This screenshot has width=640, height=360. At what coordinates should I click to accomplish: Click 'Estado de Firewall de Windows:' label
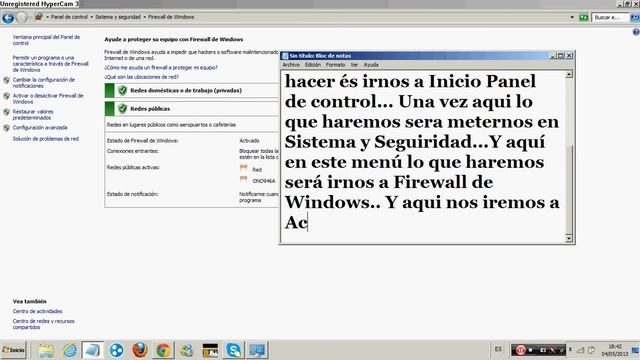(142, 141)
